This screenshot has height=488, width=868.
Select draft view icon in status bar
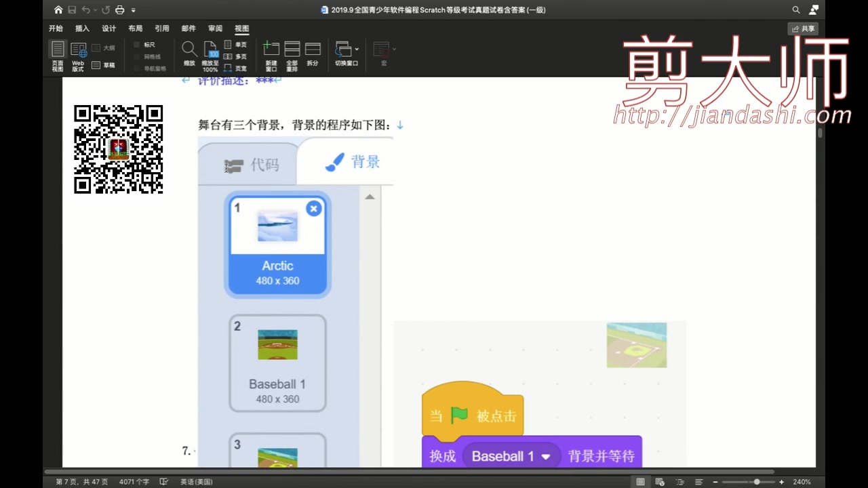698,482
